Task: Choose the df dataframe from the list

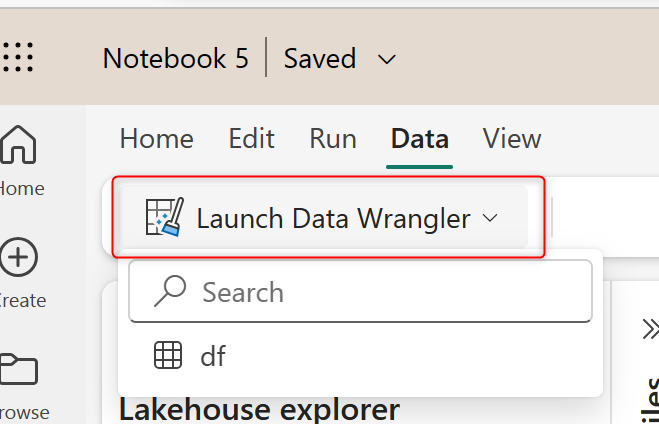Action: click(213, 355)
